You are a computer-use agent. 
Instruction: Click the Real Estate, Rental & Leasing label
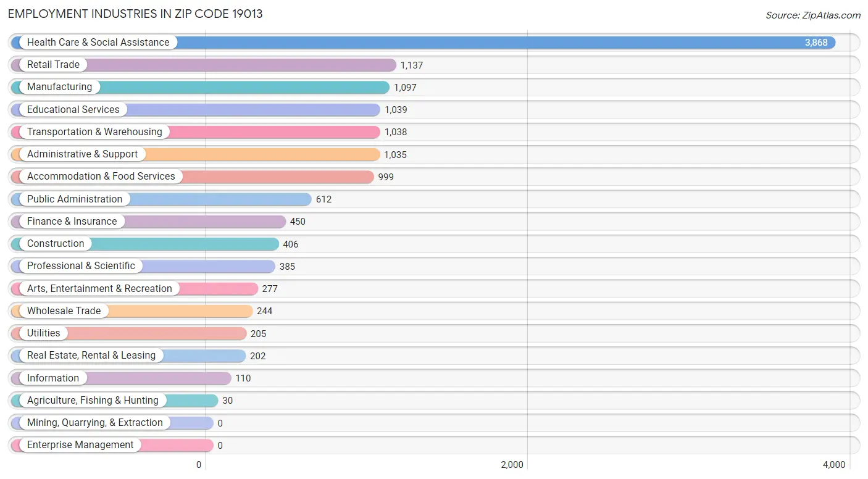click(91, 356)
